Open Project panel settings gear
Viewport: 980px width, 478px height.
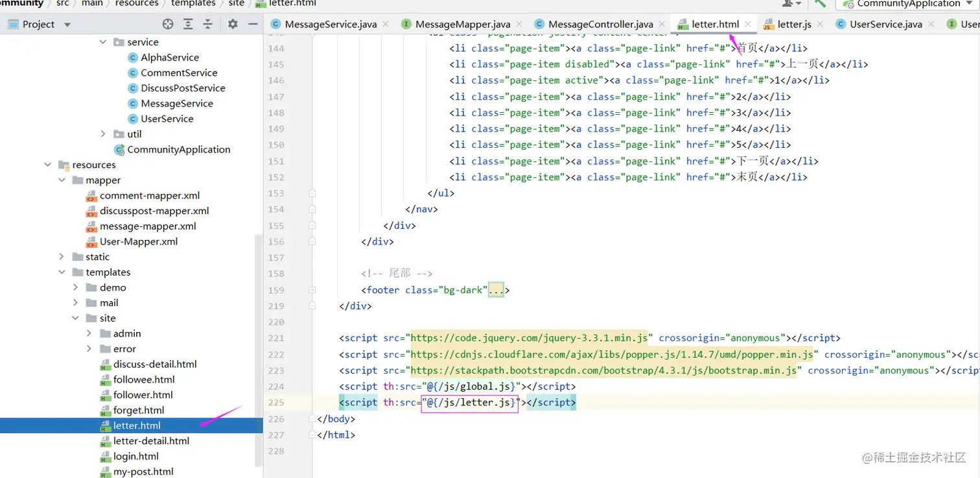coord(233,24)
